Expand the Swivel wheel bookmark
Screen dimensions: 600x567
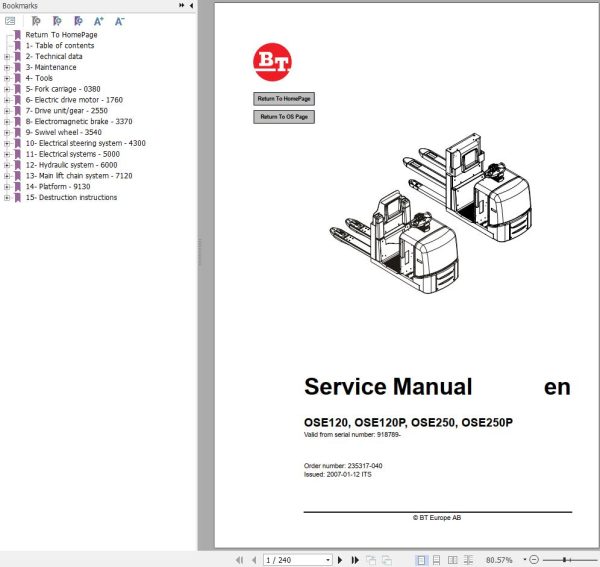pos(7,132)
